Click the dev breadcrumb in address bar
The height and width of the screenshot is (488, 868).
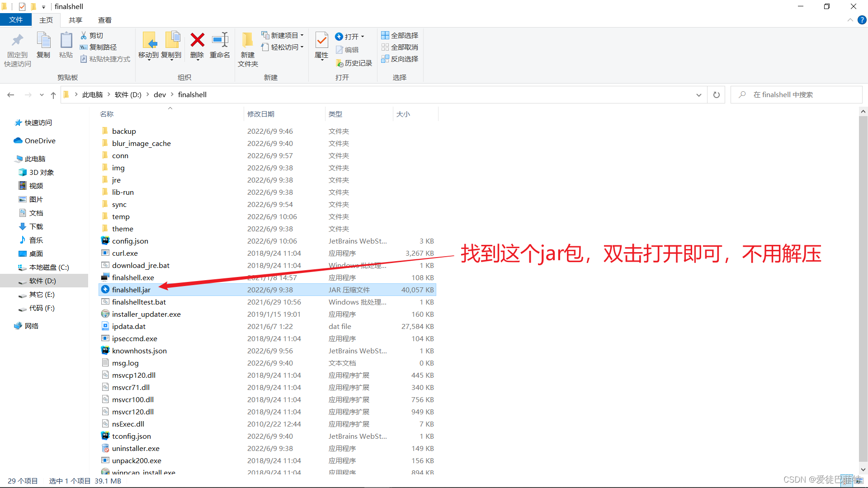coord(160,95)
